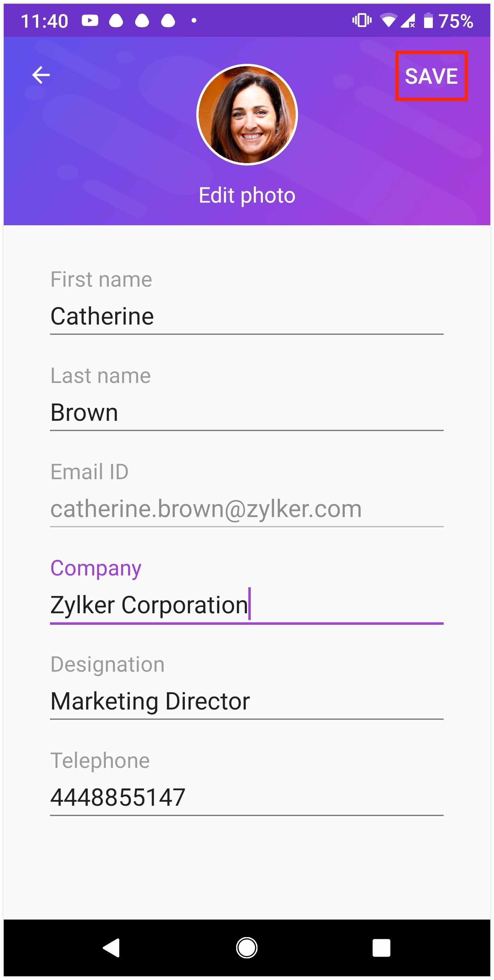
Task: Tap the Telephone number field
Action: point(247,798)
